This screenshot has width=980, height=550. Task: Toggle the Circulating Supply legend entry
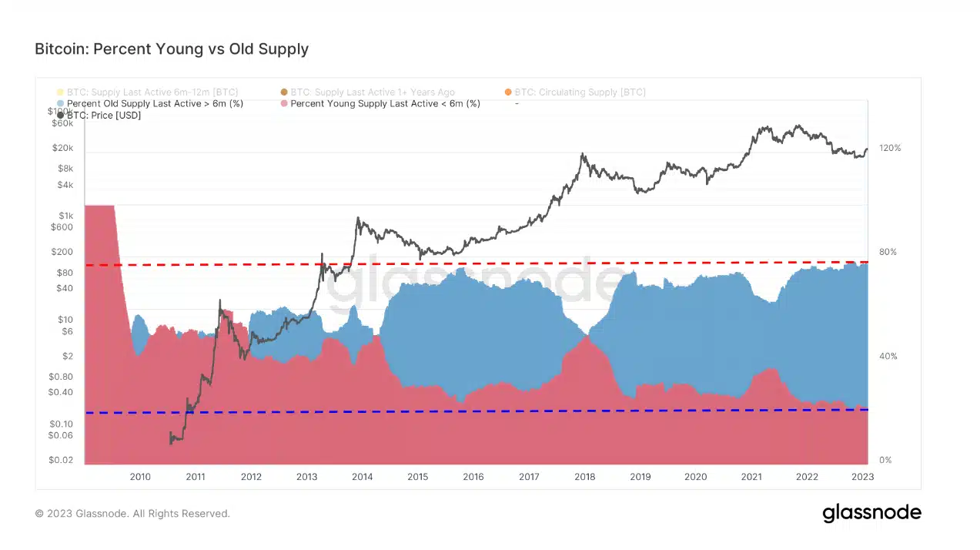580,92
